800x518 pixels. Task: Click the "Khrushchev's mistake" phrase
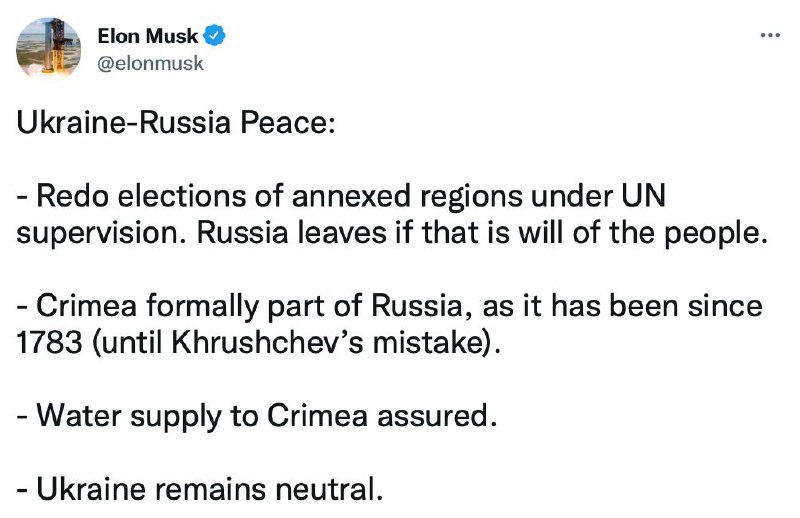(327, 343)
